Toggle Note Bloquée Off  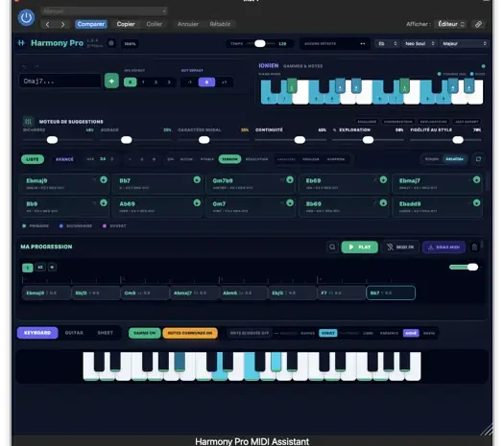click(249, 333)
